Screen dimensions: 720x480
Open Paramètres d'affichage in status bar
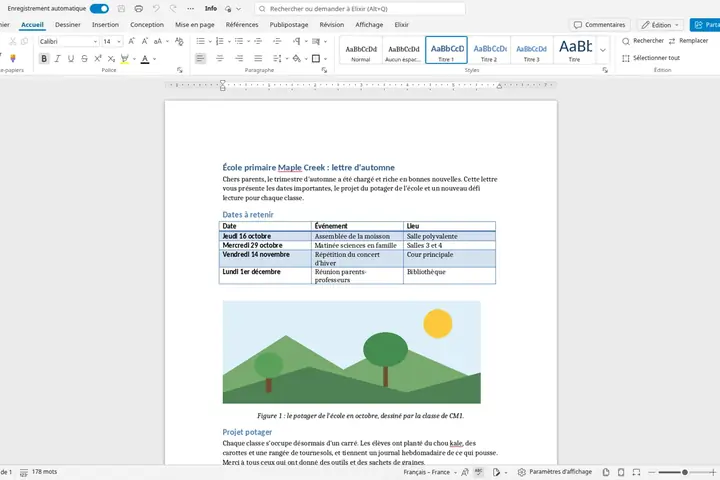coord(555,472)
